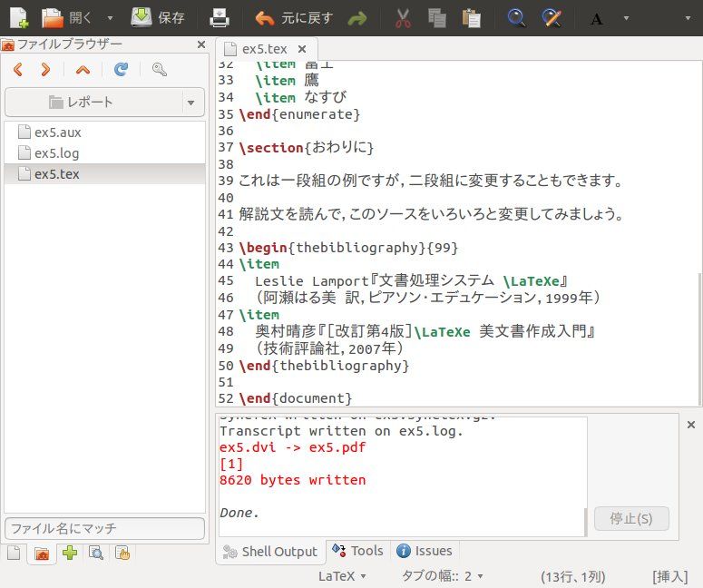Screen dimensions: 703x588
Task: Click the 停止(S) stop button
Action: pyautogui.click(x=631, y=519)
